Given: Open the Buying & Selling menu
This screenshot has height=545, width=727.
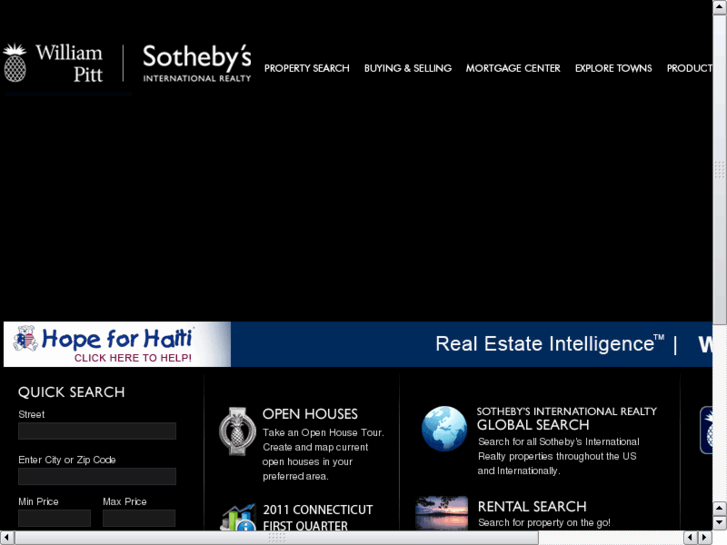Looking at the screenshot, I should click(x=408, y=68).
